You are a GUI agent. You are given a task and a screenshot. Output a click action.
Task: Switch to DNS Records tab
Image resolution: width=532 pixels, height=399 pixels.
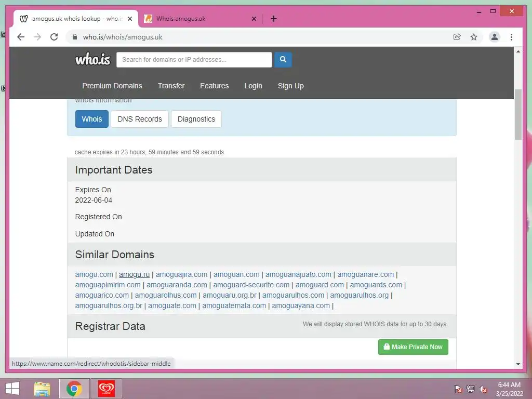pos(140,119)
